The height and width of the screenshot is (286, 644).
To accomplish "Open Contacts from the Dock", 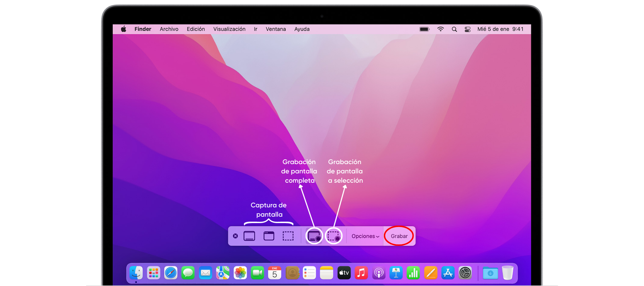I will point(292,273).
